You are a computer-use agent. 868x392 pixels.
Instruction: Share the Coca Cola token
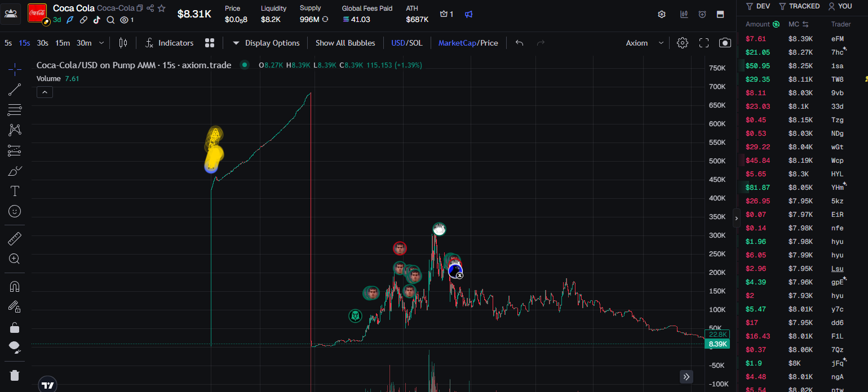(150, 8)
